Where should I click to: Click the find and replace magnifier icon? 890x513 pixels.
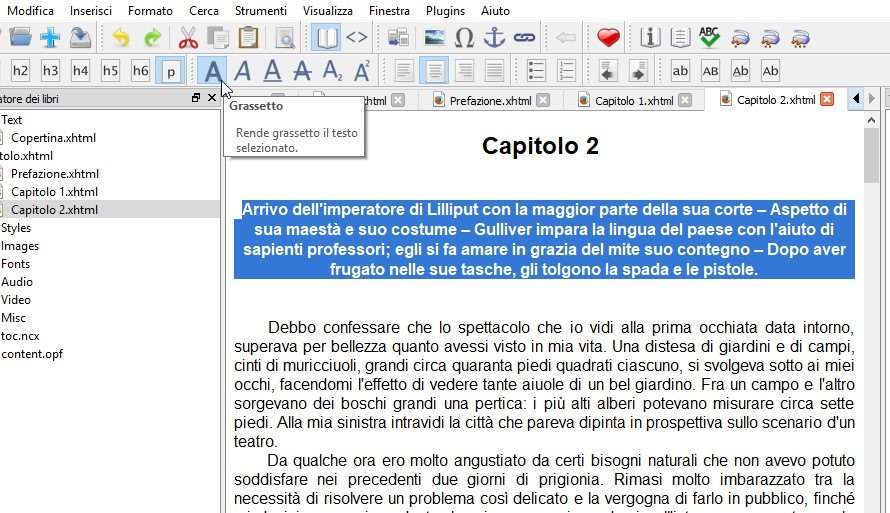pyautogui.click(x=284, y=38)
